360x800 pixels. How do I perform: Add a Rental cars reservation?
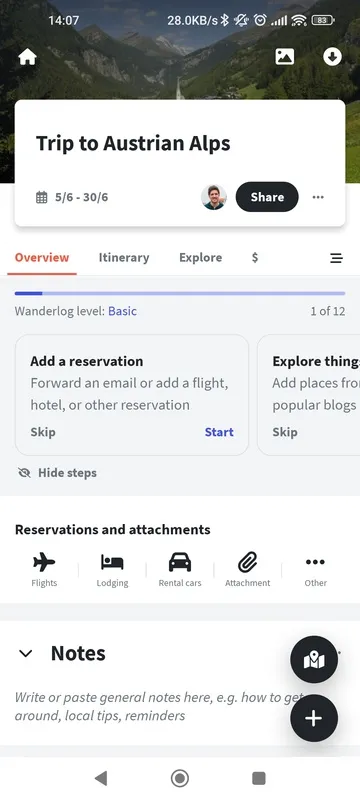(x=180, y=570)
